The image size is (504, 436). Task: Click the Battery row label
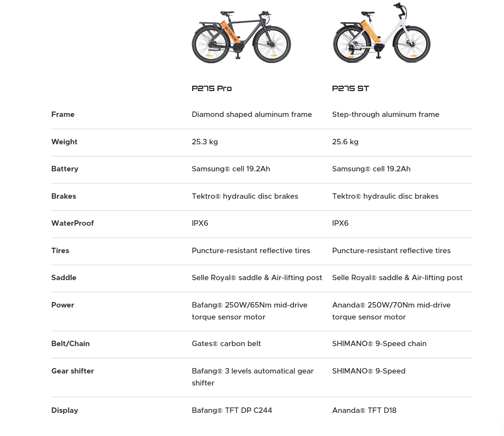[x=65, y=169]
